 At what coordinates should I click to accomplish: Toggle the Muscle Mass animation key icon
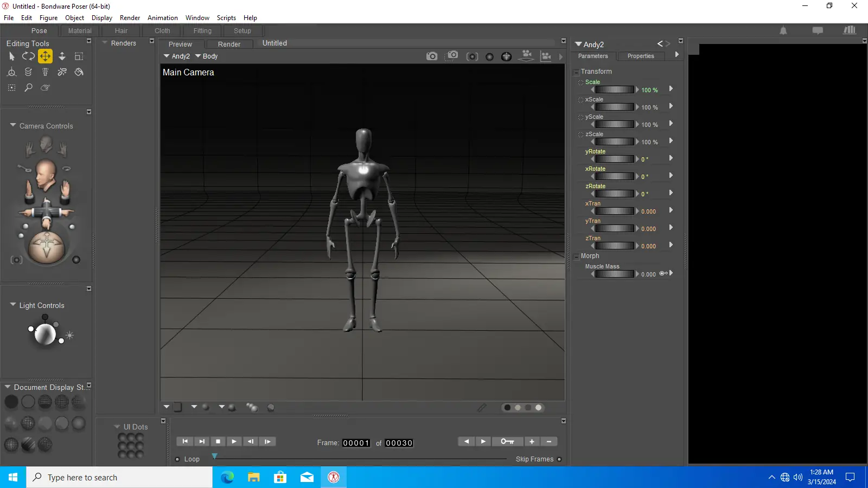[x=663, y=273]
